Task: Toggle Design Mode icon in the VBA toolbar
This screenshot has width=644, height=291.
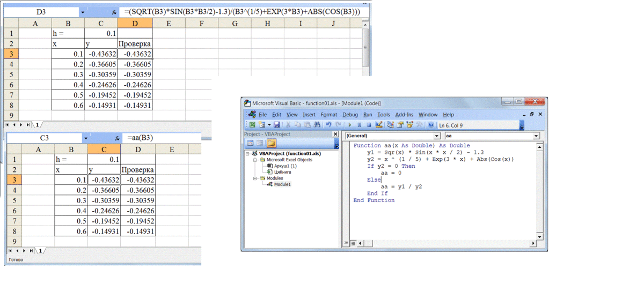Action: click(379, 125)
